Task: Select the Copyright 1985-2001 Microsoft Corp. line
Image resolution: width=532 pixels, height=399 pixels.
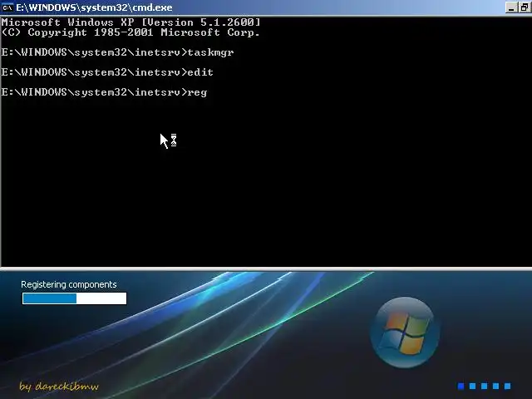Action: tap(131, 32)
